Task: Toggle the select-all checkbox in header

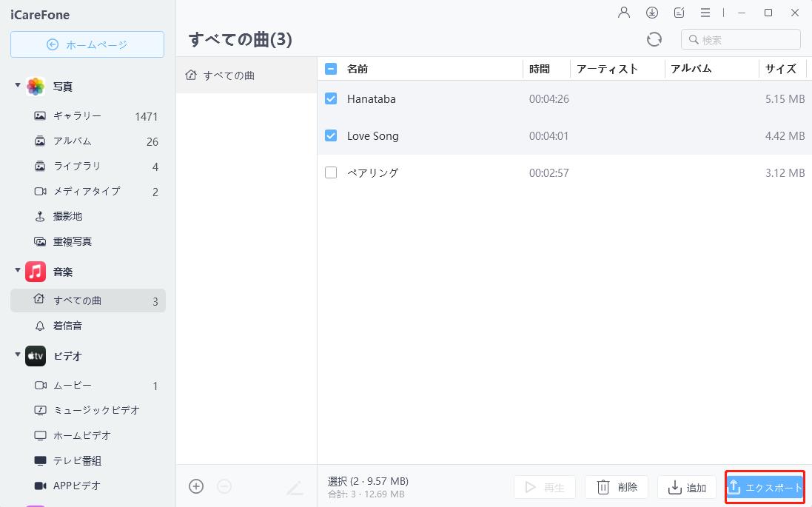Action: [x=330, y=69]
